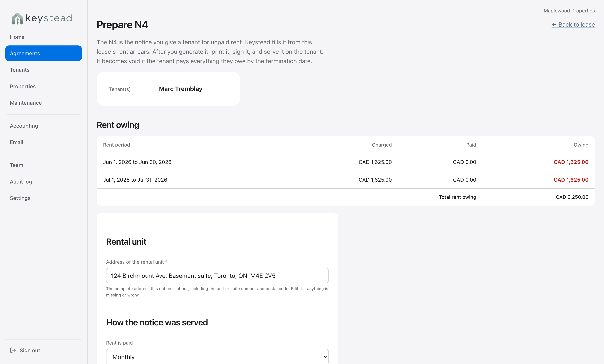Open the Home menu item
The image size is (604, 364).
pyautogui.click(x=43, y=37)
